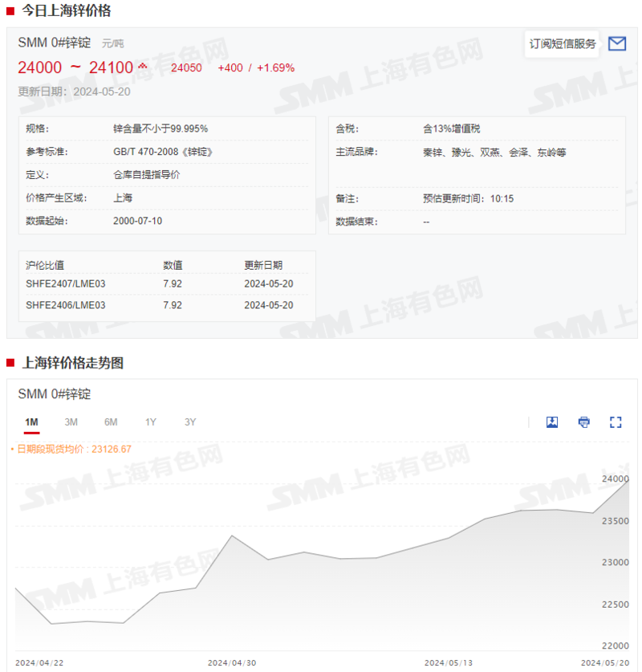
Task: Click the 2024-05-20 date in SHFE2407 row
Action: pos(269,283)
